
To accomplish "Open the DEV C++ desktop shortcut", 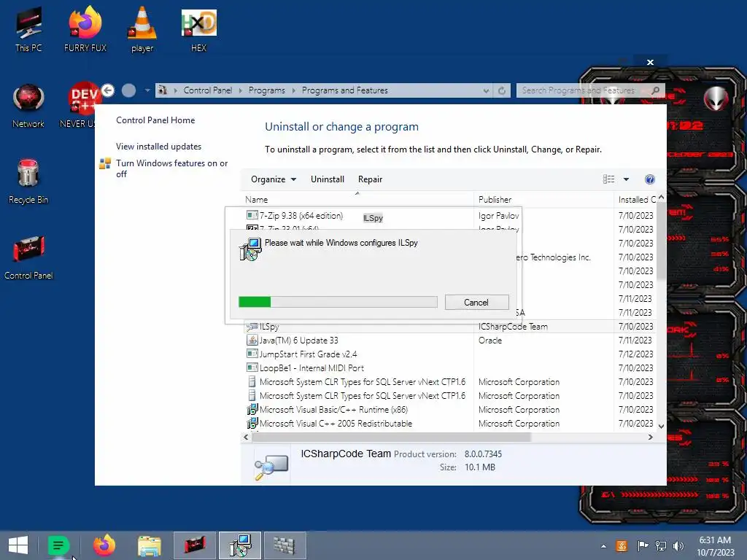I will point(82,106).
